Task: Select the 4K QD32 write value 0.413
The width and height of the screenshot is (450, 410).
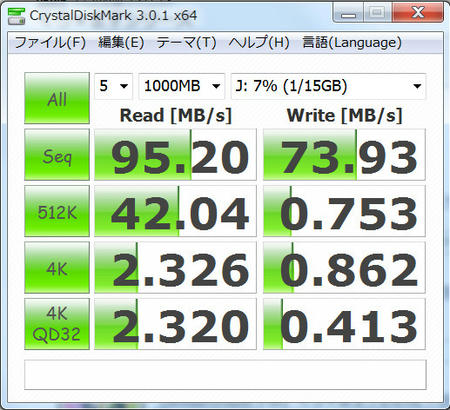Action: point(344,324)
